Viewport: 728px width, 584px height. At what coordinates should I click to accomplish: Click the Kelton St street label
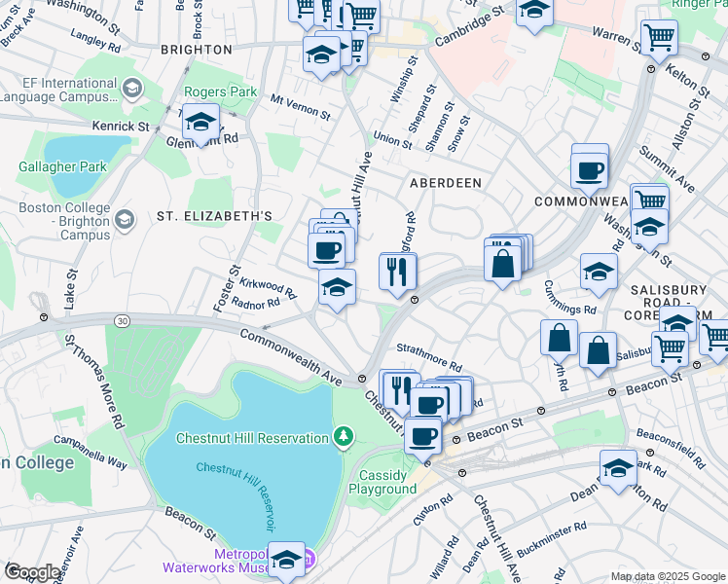pos(687,81)
